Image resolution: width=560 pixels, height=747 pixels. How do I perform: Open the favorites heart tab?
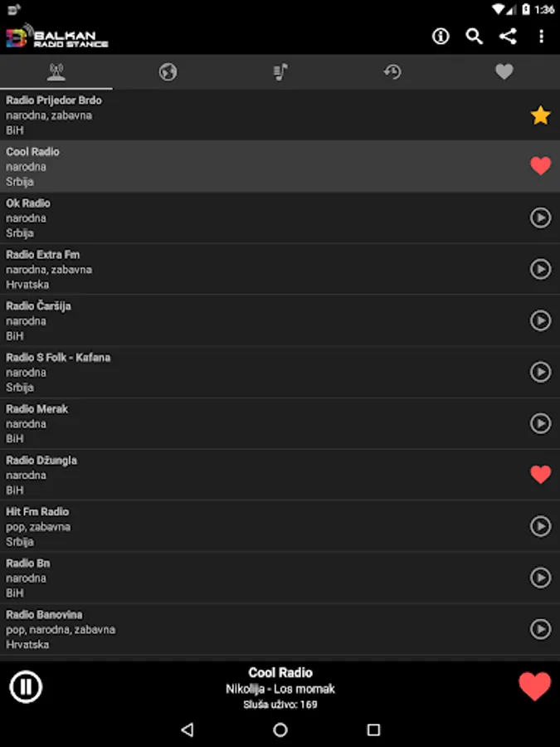tap(504, 72)
